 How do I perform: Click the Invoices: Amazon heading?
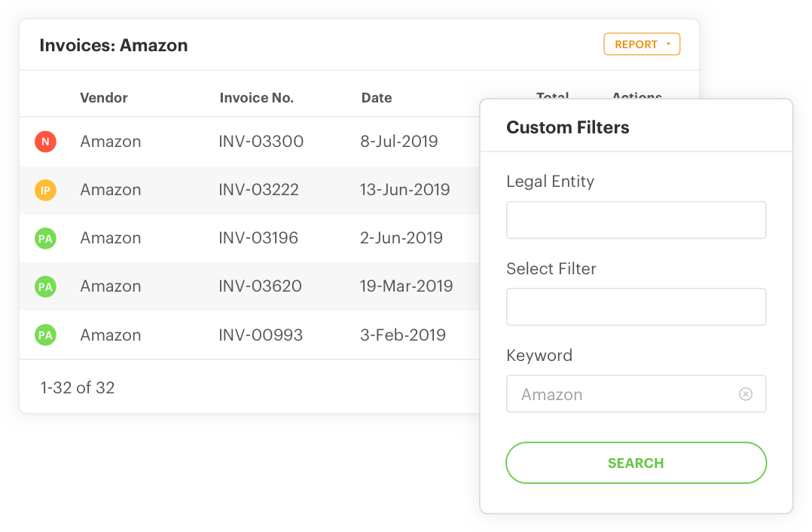point(113,45)
